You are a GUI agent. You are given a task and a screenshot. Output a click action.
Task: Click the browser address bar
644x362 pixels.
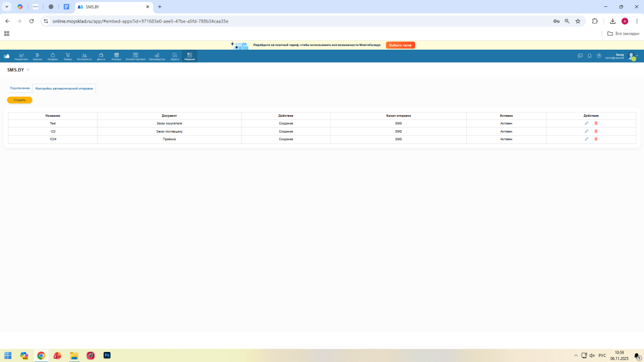[x=283, y=21]
